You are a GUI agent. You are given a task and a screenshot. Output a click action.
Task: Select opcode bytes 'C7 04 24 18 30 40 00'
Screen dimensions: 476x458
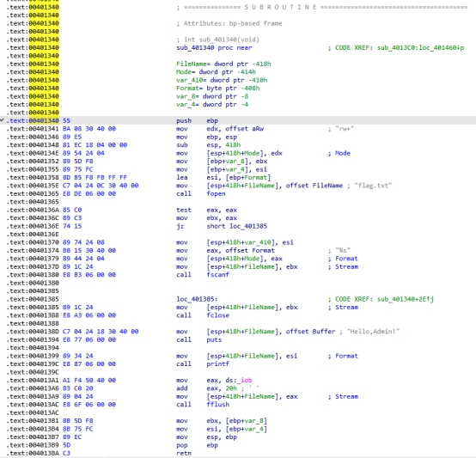tap(101, 332)
